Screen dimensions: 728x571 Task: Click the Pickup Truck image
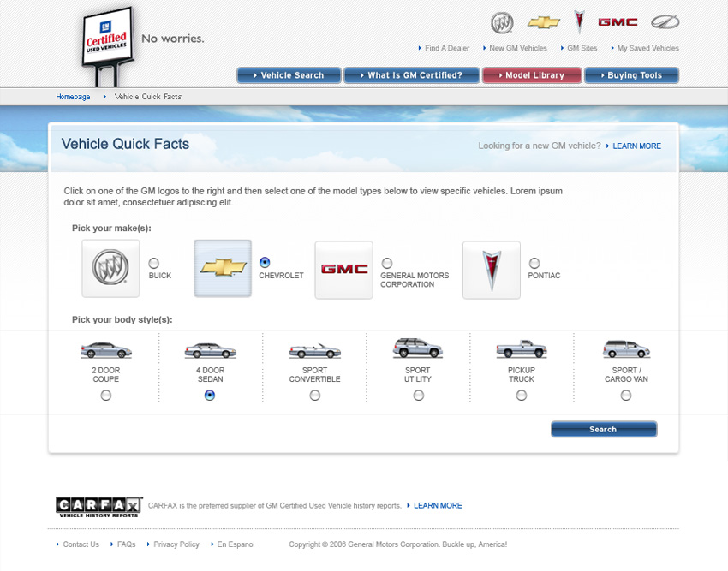522,348
